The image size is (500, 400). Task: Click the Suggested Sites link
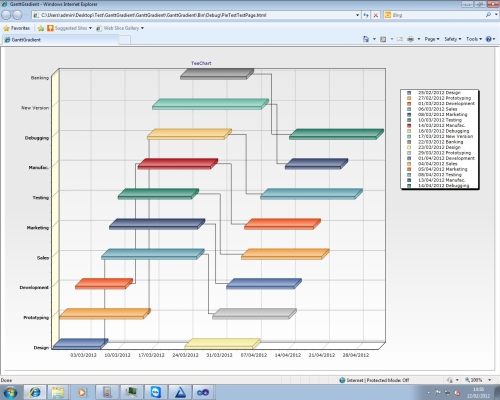pyautogui.click(x=70, y=28)
